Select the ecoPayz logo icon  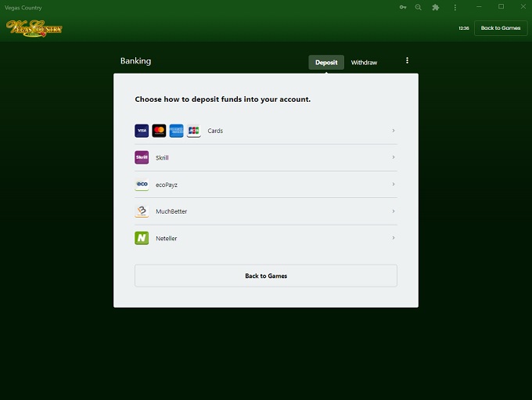click(142, 185)
